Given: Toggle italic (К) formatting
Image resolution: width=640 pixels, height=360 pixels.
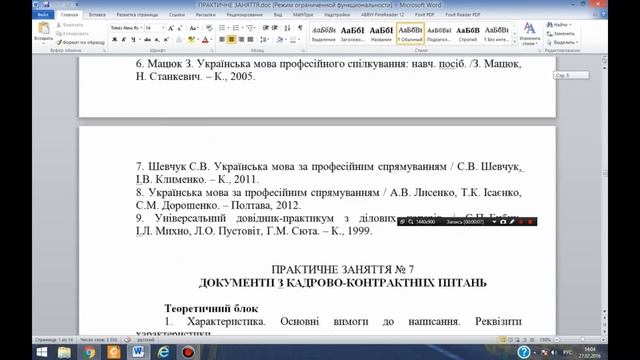Looking at the screenshot, I should 124,40.
